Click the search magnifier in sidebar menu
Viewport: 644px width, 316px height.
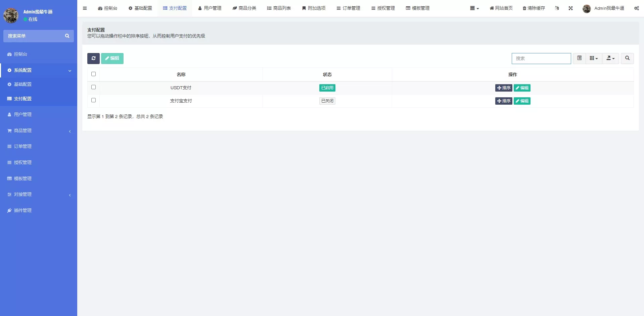pos(67,36)
